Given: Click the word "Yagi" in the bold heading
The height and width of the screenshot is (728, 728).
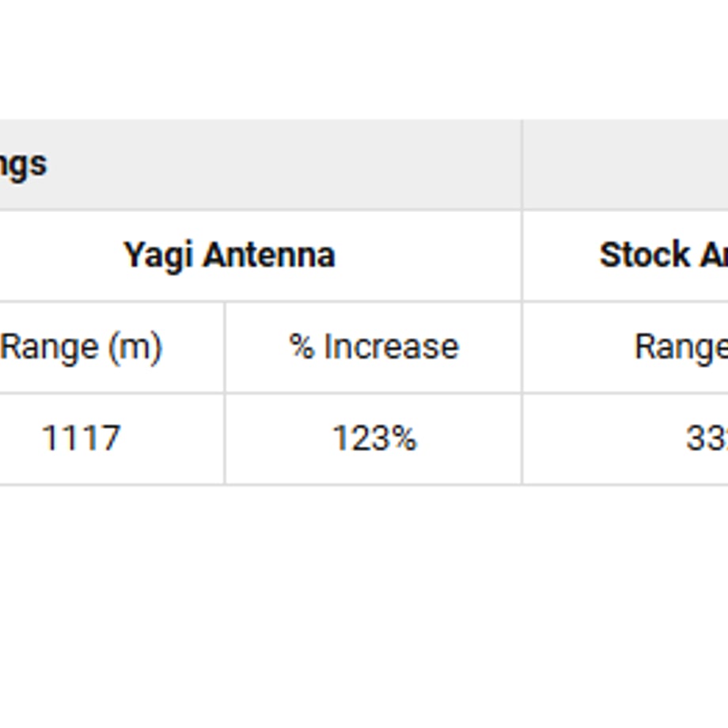Looking at the screenshot, I should pos(157,256).
